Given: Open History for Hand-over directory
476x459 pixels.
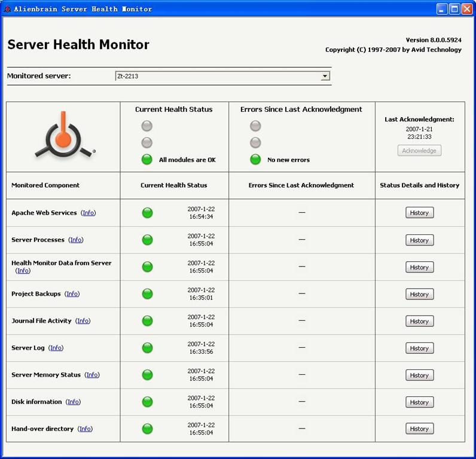Looking at the screenshot, I should (x=420, y=429).
